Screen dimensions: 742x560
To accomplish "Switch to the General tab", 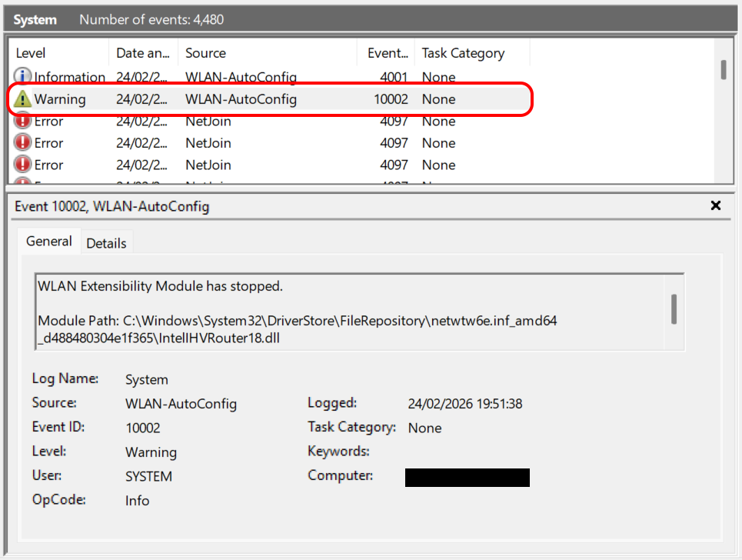I will pos(49,242).
